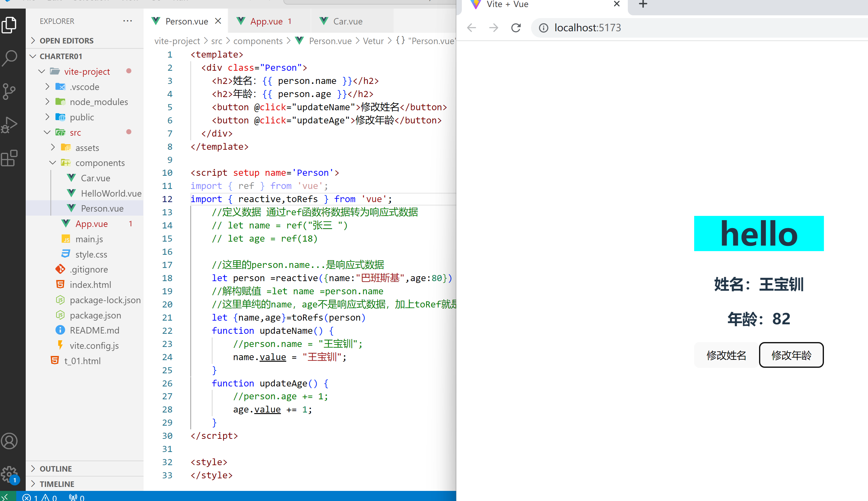Go forward in the browser

493,28
